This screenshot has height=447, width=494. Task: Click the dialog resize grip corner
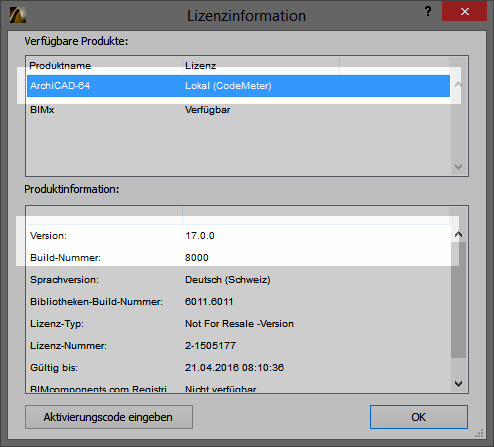(x=479, y=433)
